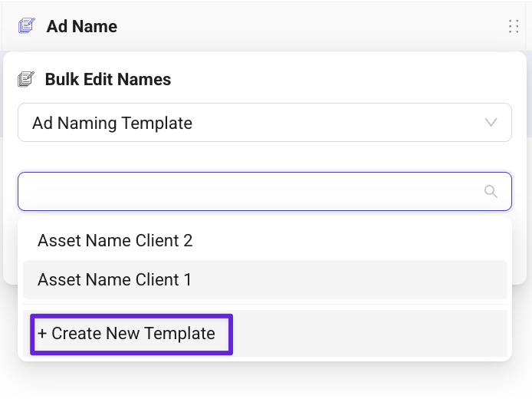Click the Ad Name header text
The width and height of the screenshot is (532, 399).
(82, 26)
